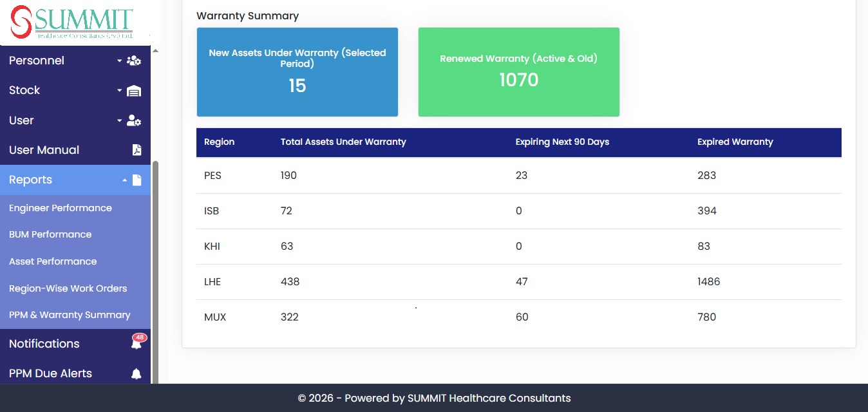
Task: Click the SUMMIT Healthcare logo
Action: point(73,23)
